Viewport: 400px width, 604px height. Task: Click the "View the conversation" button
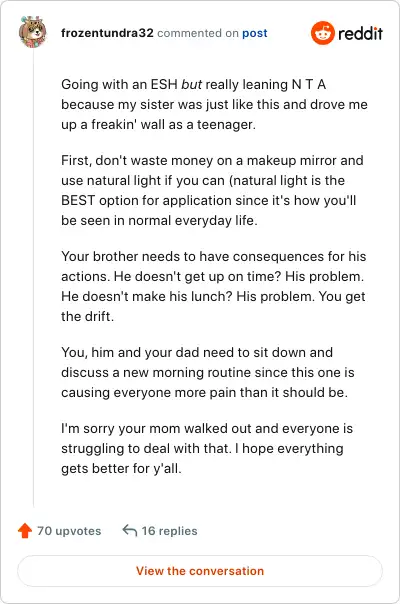coord(200,570)
